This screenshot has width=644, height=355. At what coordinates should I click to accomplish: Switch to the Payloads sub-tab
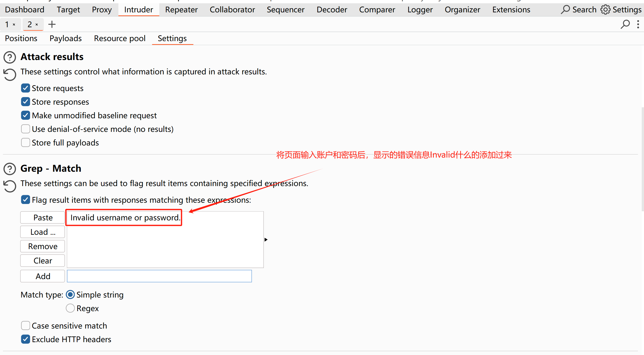(x=65, y=38)
